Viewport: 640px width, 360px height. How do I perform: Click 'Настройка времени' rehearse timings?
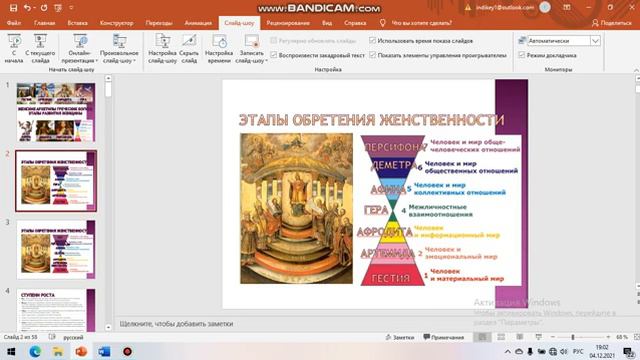[x=219, y=48]
